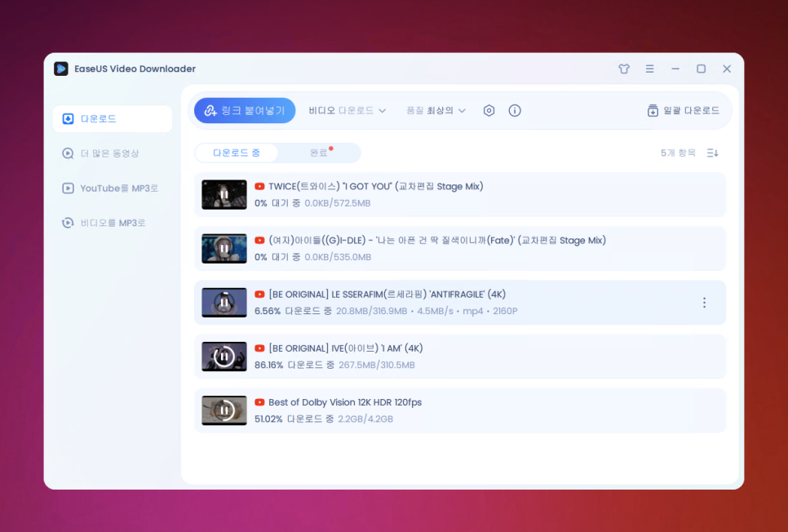The width and height of the screenshot is (788, 532).
Task: Open the 품질 최상의 quality dropdown
Action: (436, 111)
